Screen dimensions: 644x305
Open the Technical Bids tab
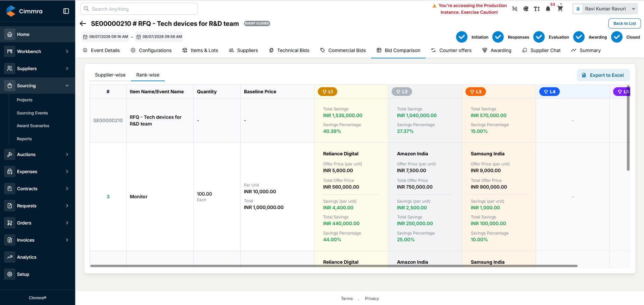289,50
